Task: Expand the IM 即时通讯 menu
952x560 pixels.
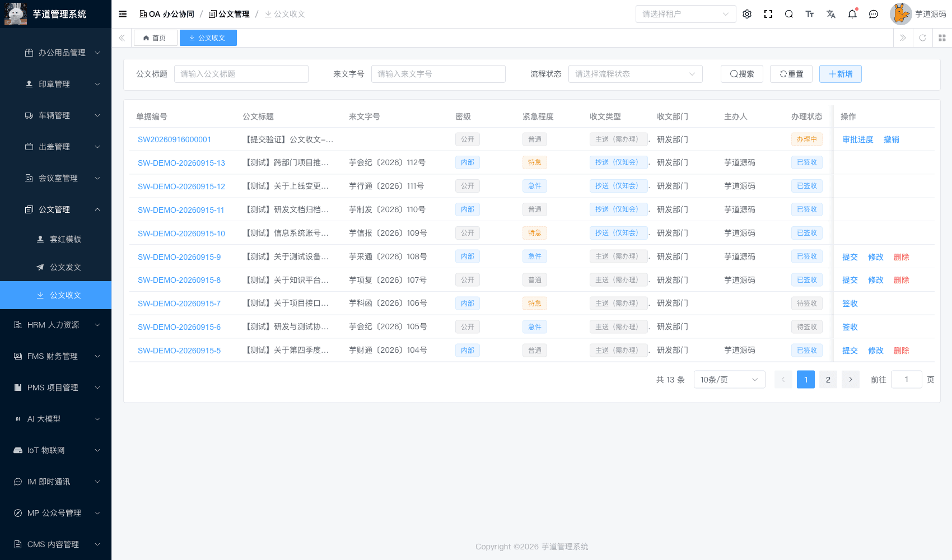Action: [56, 482]
